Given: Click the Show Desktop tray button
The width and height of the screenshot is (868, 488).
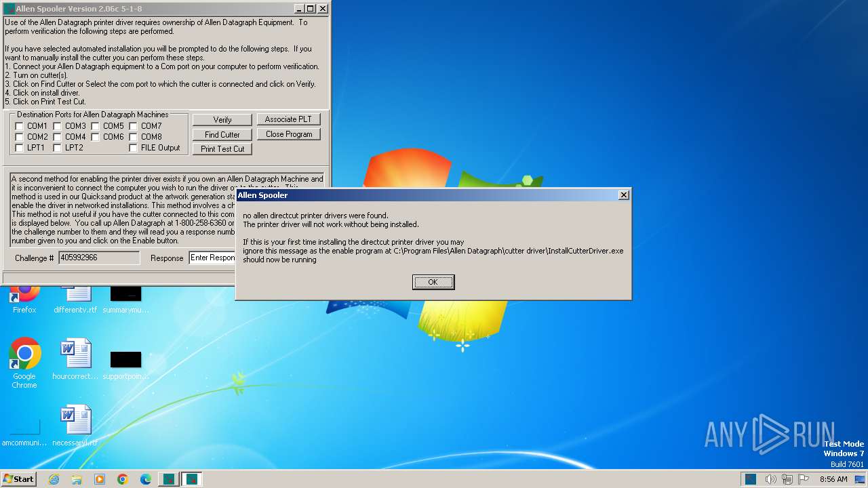Looking at the screenshot, I should pyautogui.click(x=861, y=479).
